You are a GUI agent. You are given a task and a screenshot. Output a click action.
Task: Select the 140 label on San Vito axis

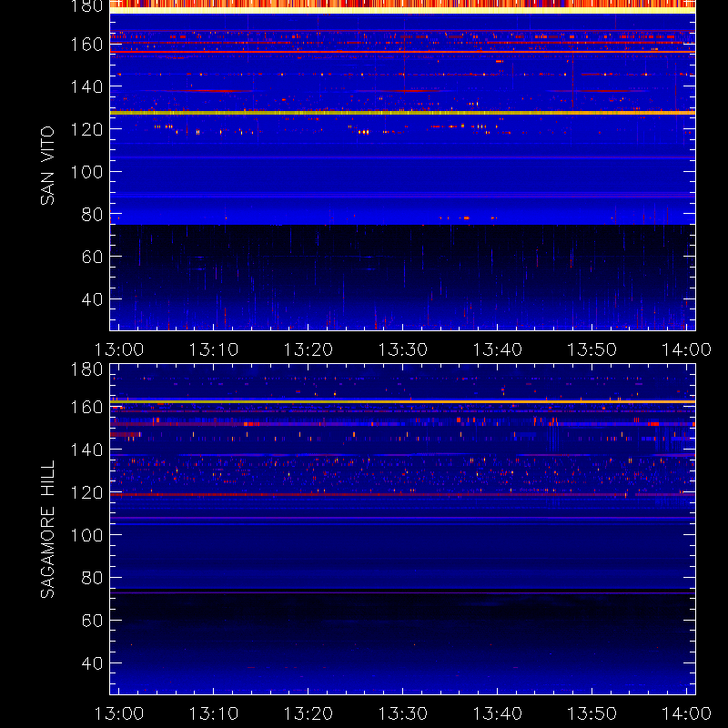(x=86, y=86)
